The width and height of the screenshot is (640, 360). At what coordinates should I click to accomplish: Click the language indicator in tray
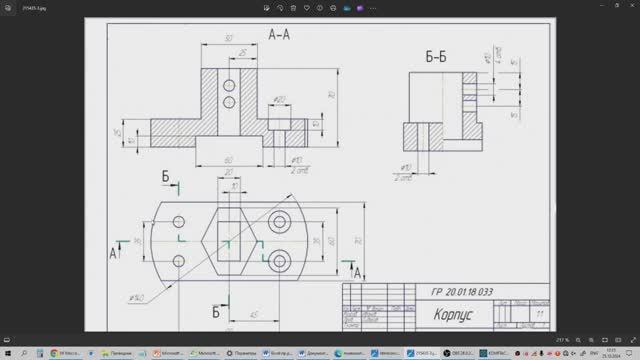pos(594,353)
